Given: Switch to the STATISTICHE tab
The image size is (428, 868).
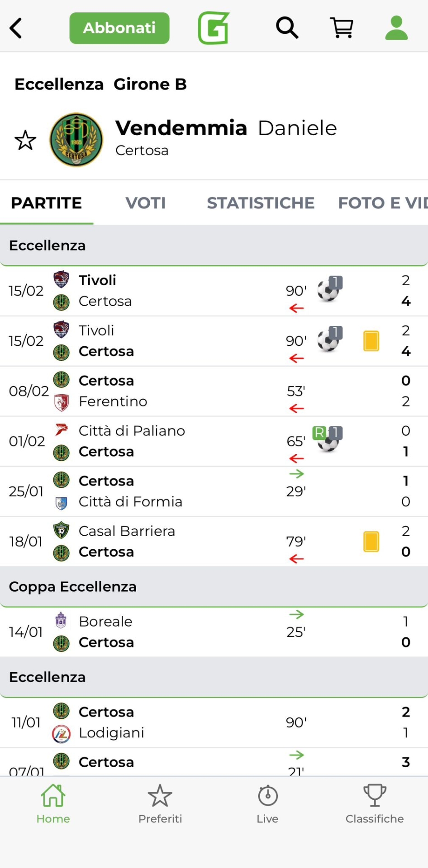Looking at the screenshot, I should click(x=261, y=203).
